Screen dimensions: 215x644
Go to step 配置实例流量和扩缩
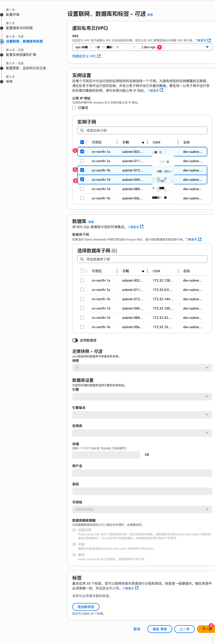[x=21, y=55]
